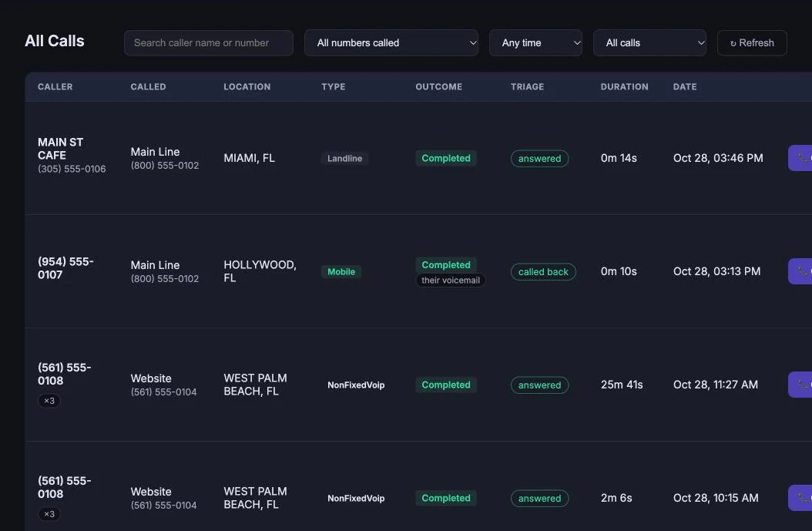Click the Oct 28, 11:27 AM date
The height and width of the screenshot is (531, 812).
pos(716,385)
